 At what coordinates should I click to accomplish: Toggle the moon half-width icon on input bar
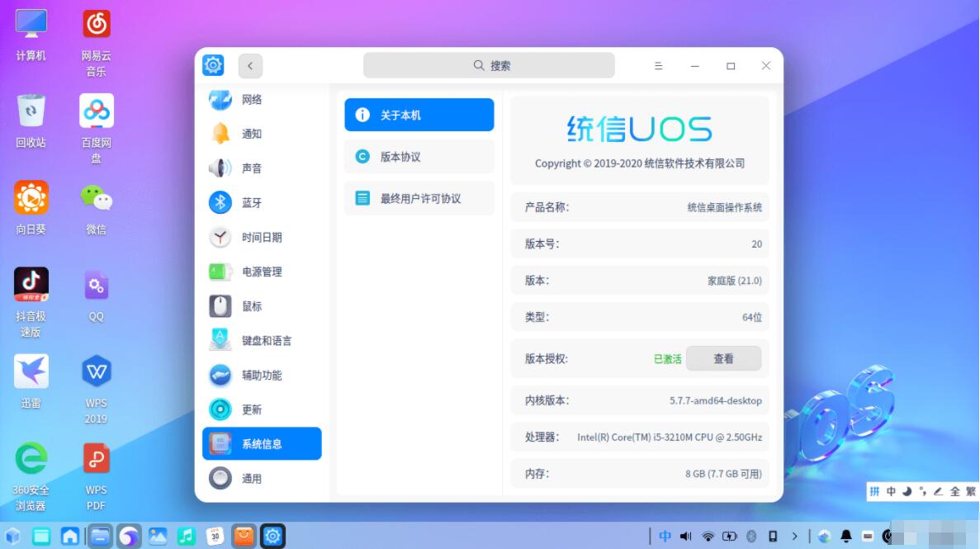point(907,491)
